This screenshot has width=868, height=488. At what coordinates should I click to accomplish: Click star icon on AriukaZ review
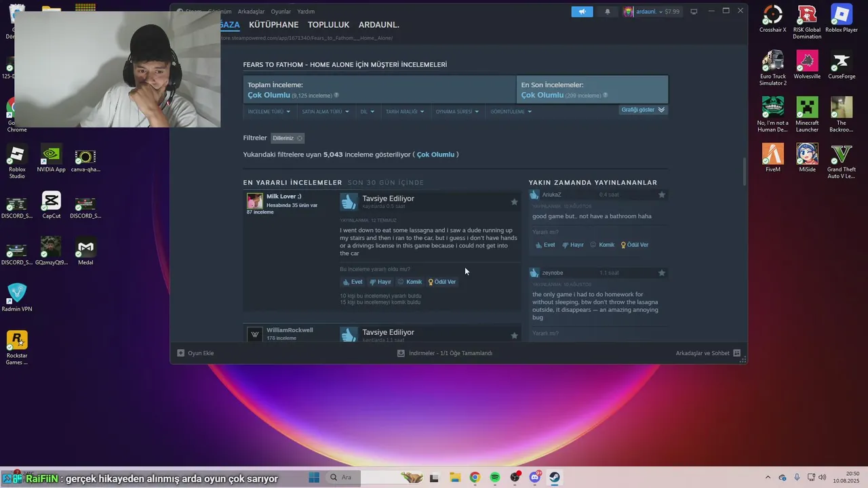662,195
